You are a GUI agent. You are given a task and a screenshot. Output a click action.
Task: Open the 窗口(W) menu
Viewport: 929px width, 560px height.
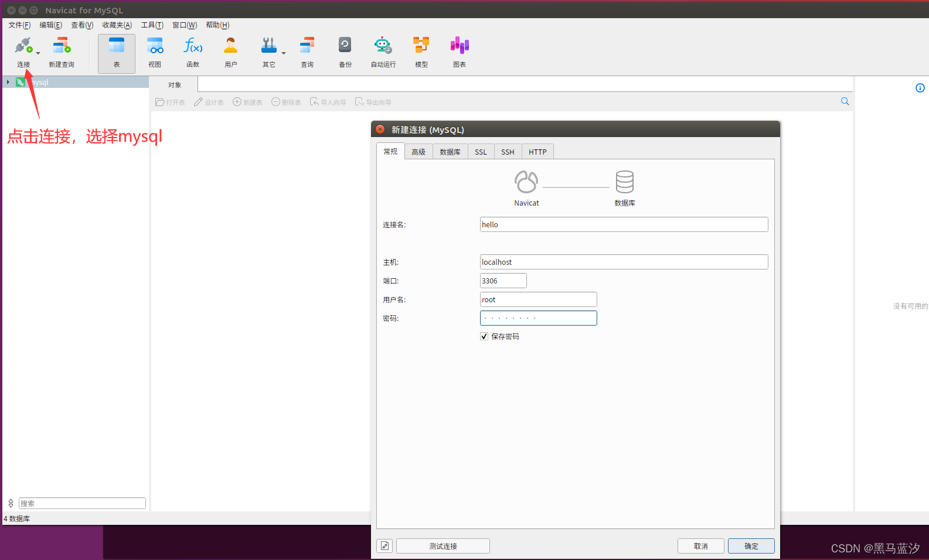tap(185, 25)
